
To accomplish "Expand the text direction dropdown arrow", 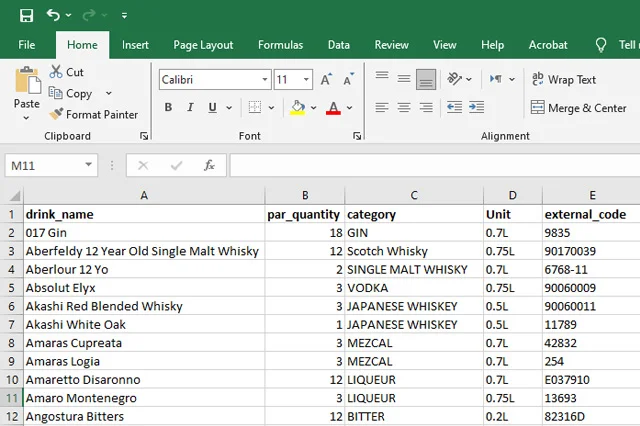I will (x=512, y=79).
